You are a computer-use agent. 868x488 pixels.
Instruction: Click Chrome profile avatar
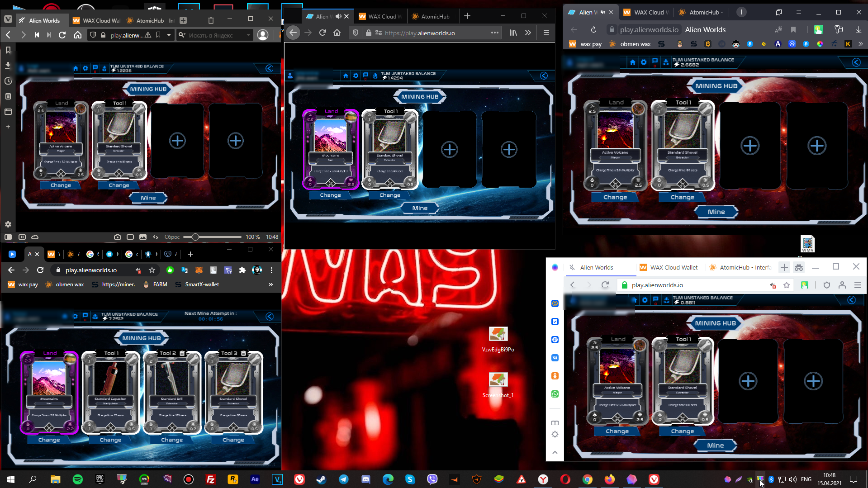[257, 270]
